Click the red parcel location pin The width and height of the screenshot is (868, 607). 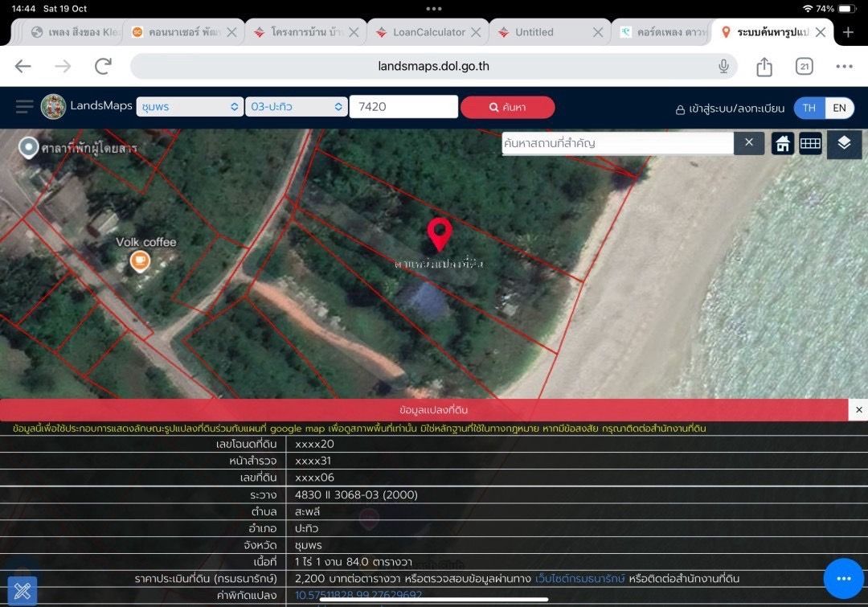pos(440,234)
